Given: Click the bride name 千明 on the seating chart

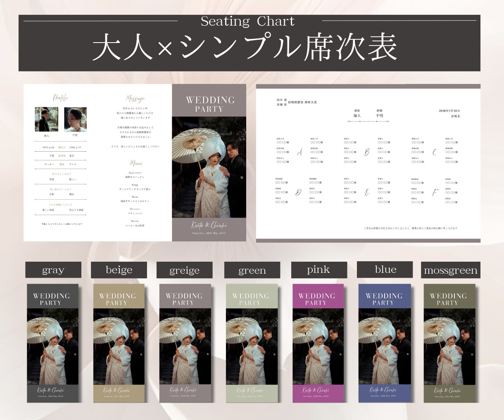Looking at the screenshot, I should tap(379, 116).
